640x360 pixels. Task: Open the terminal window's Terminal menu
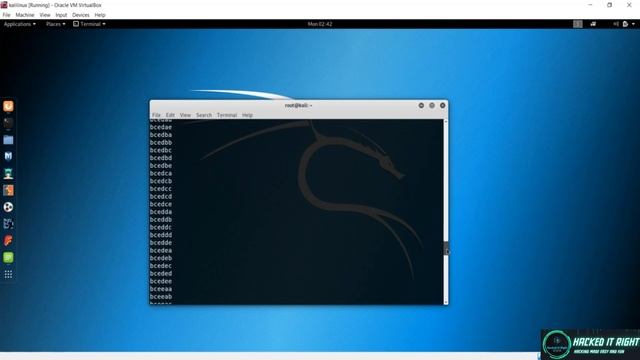[x=227, y=115]
